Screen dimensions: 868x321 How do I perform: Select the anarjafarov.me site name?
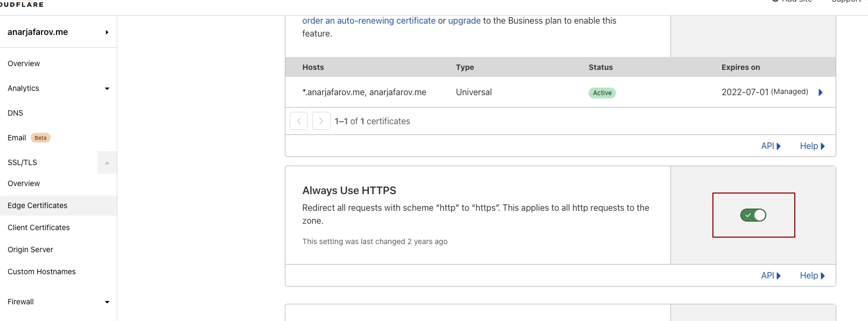38,32
